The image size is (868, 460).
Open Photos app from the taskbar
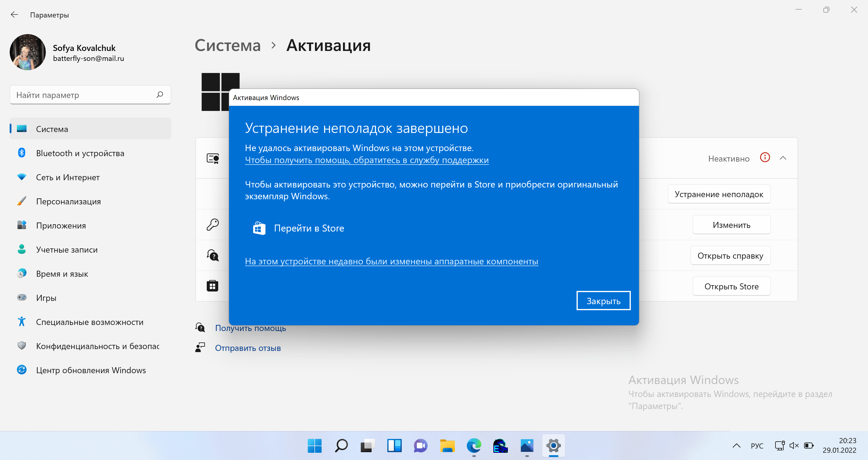pos(527,446)
